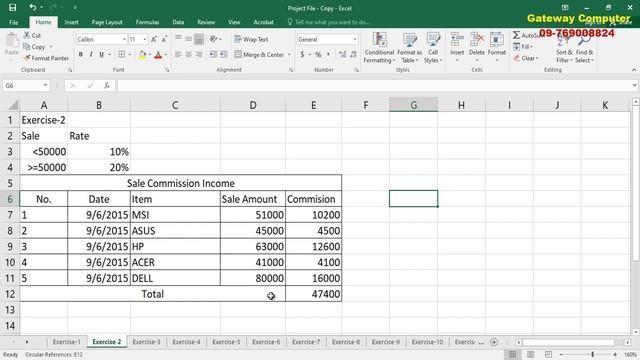Toggle align text right

(199, 54)
